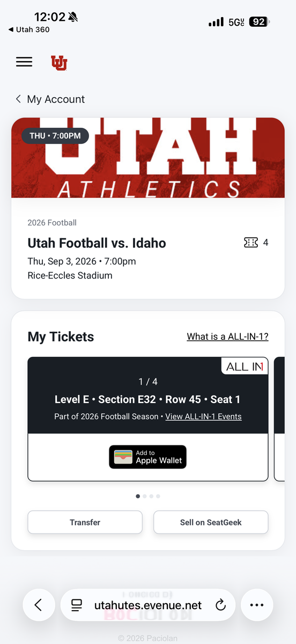Image resolution: width=296 pixels, height=644 pixels.
Task: Tap the Utah Athletics banner image
Action: pyautogui.click(x=148, y=158)
